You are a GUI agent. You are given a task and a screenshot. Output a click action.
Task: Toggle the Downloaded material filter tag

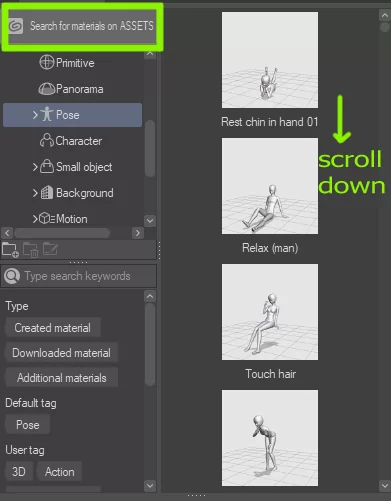(61, 353)
